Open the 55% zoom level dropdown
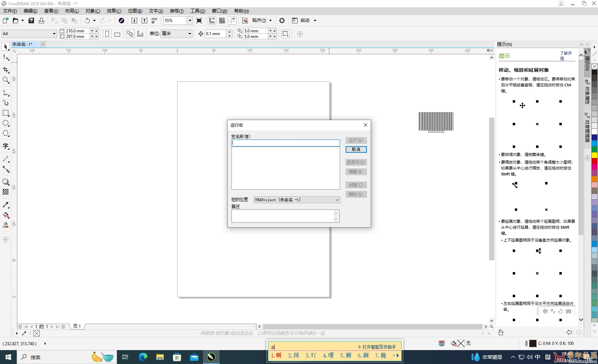 pyautogui.click(x=190, y=21)
